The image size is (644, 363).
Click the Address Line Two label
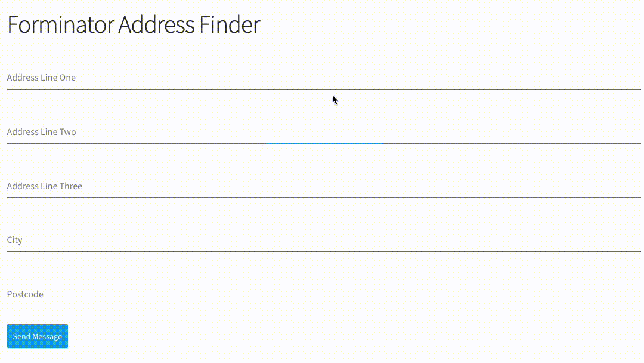pos(41,132)
